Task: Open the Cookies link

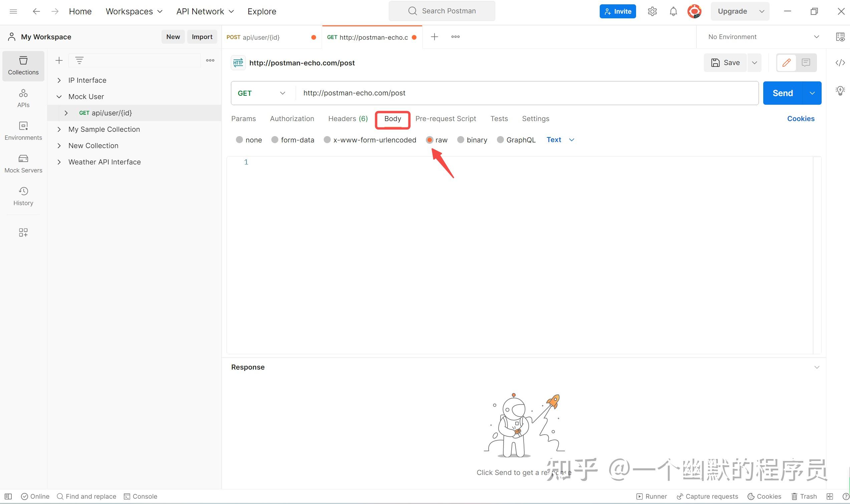Action: pyautogui.click(x=800, y=118)
